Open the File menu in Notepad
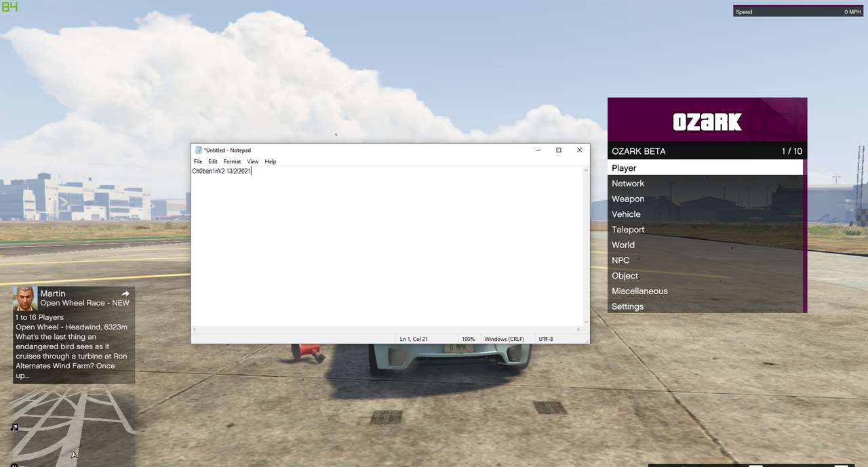868x467 pixels. pyautogui.click(x=198, y=161)
